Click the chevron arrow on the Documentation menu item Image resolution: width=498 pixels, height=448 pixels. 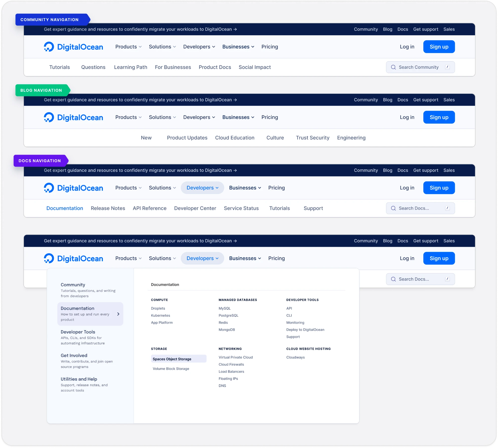(x=118, y=314)
